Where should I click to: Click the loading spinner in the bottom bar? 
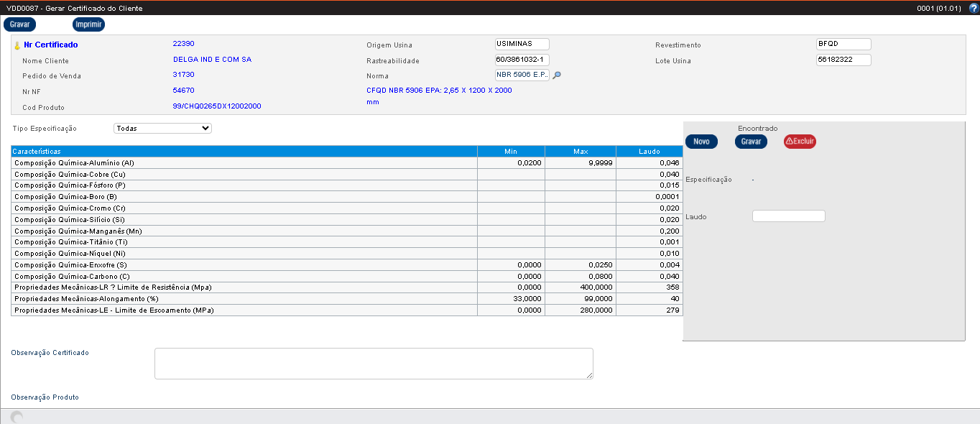click(x=17, y=417)
